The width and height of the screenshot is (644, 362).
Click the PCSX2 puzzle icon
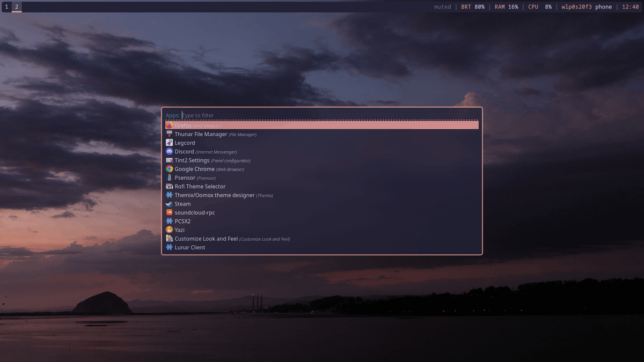[169, 221]
